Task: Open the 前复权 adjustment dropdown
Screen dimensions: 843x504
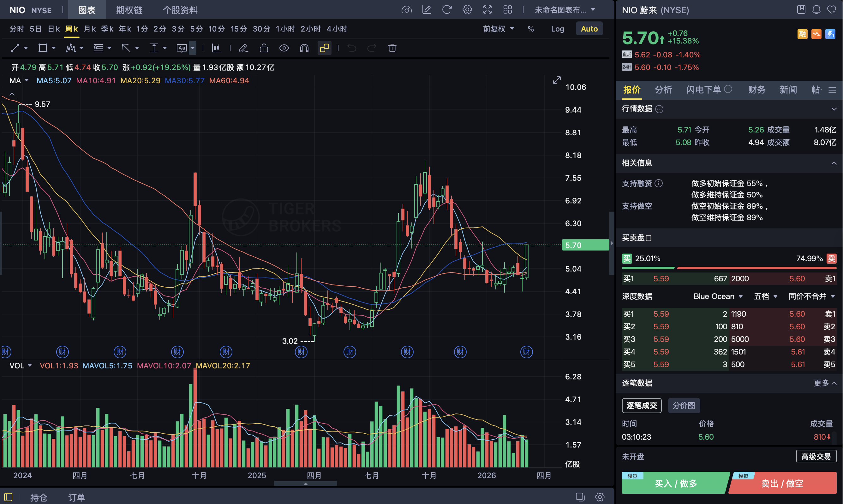Action: [x=498, y=29]
